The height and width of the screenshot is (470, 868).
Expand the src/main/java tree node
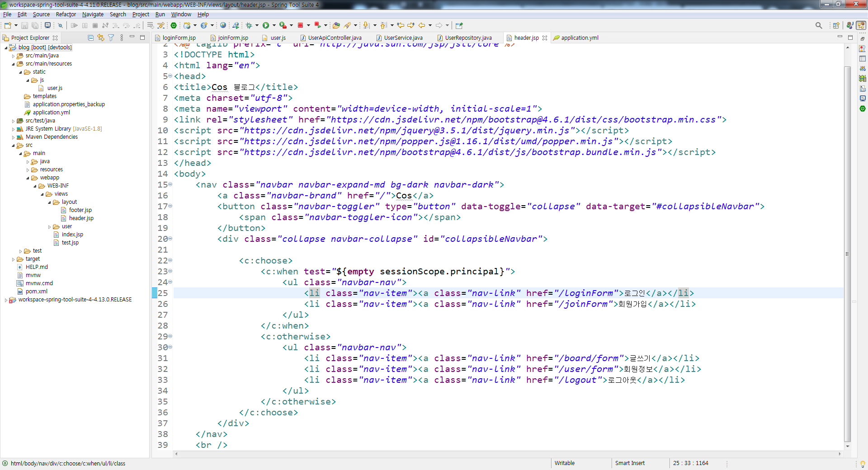13,56
